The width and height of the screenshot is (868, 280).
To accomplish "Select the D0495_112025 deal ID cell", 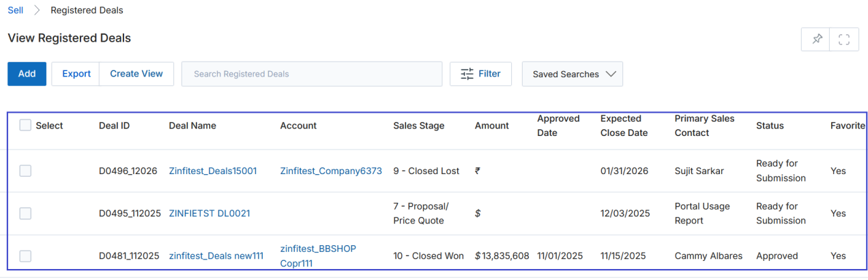I will point(130,213).
